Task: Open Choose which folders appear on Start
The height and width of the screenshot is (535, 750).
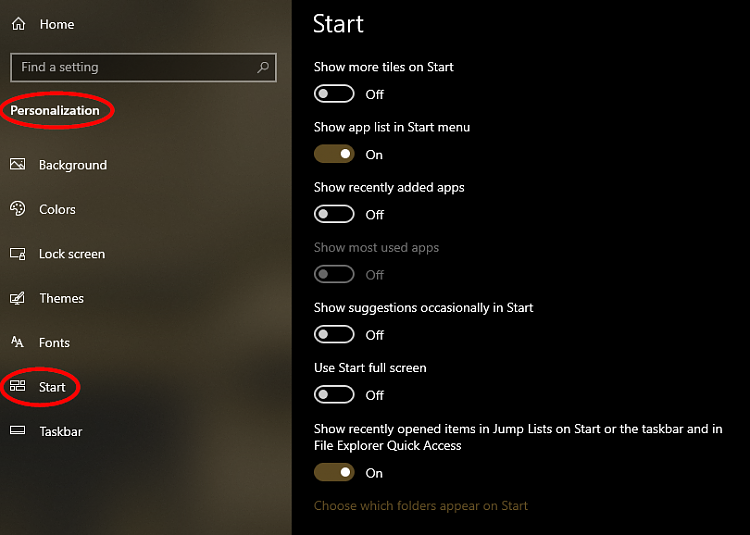Action: [x=420, y=506]
